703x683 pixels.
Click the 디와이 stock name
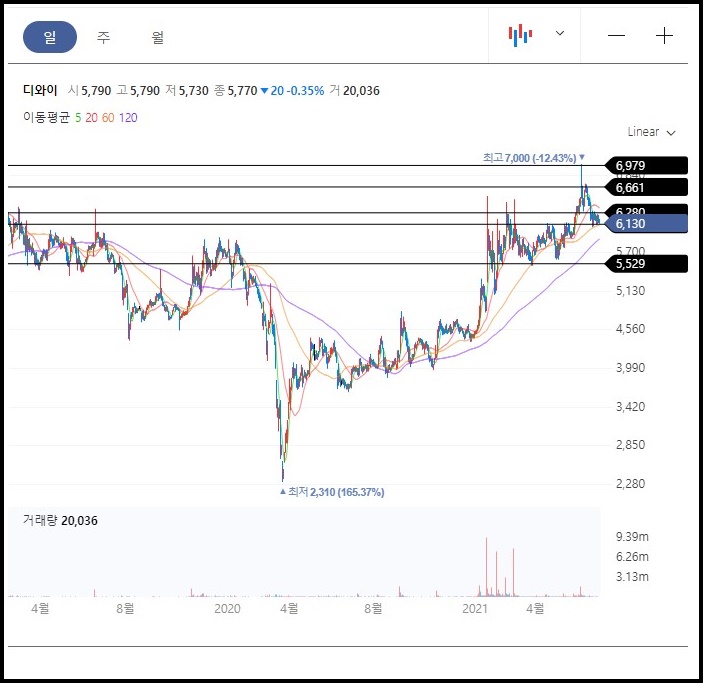point(40,91)
